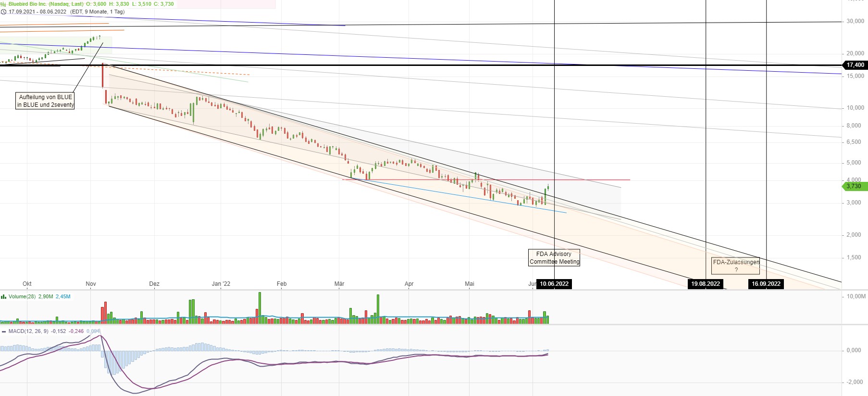Click the 17,400 price level label
The image size is (868, 396).
855,65
